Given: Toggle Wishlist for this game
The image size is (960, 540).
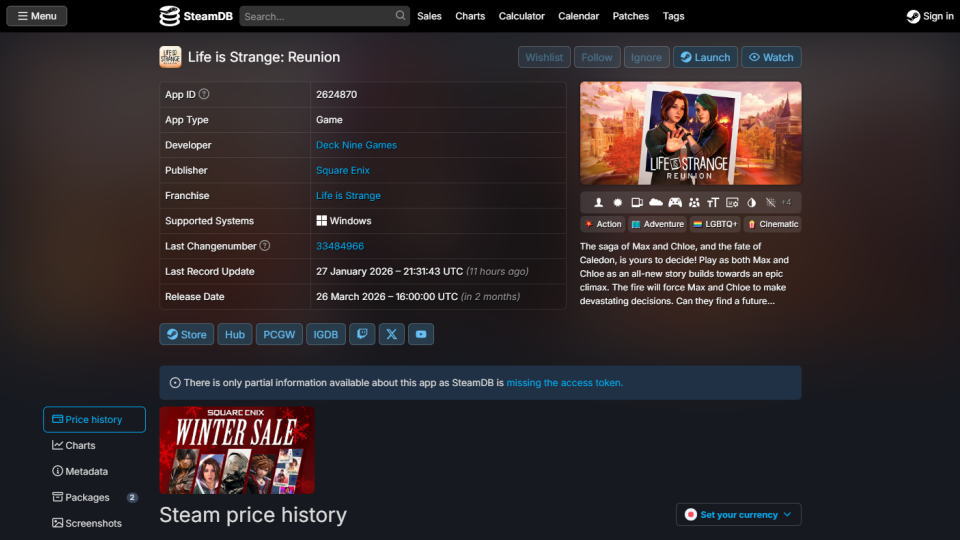Looking at the screenshot, I should coord(544,57).
